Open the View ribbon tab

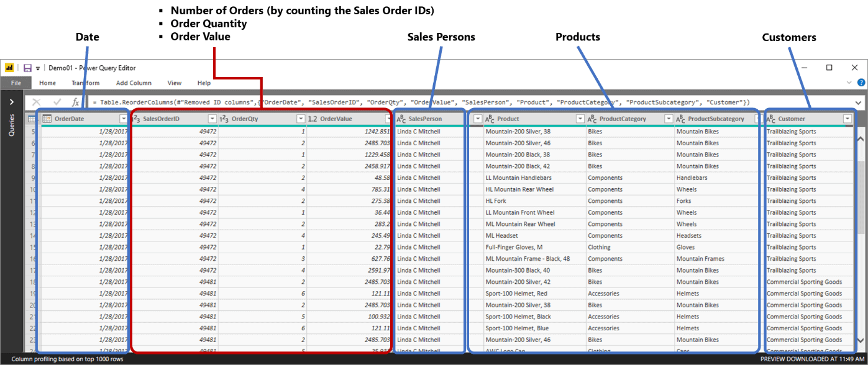[175, 83]
